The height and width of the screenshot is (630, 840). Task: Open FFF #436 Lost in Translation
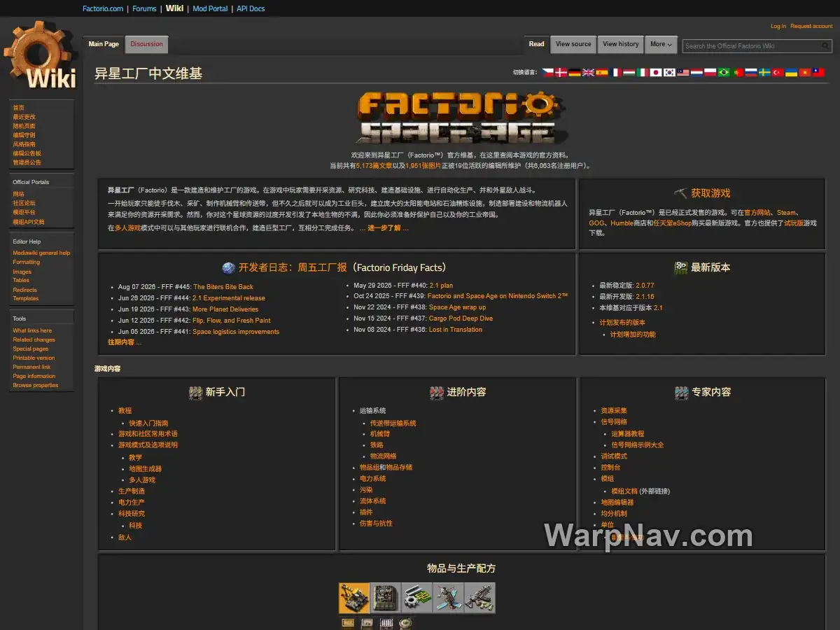[x=456, y=330]
